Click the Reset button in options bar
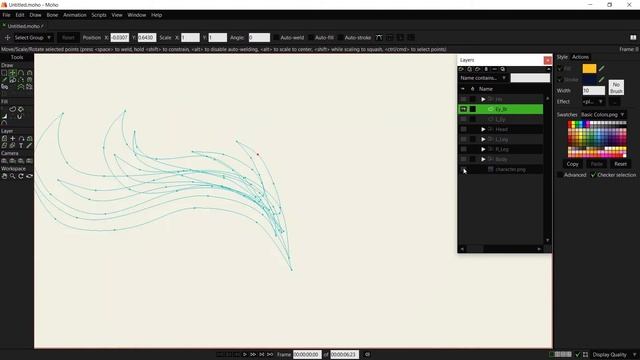The image size is (640, 360). tap(68, 38)
